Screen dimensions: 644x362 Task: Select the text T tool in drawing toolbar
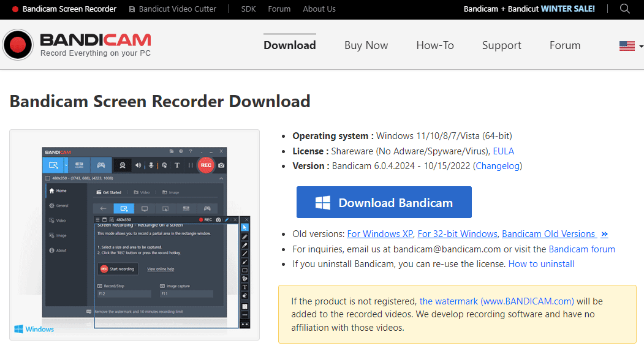coord(244,287)
